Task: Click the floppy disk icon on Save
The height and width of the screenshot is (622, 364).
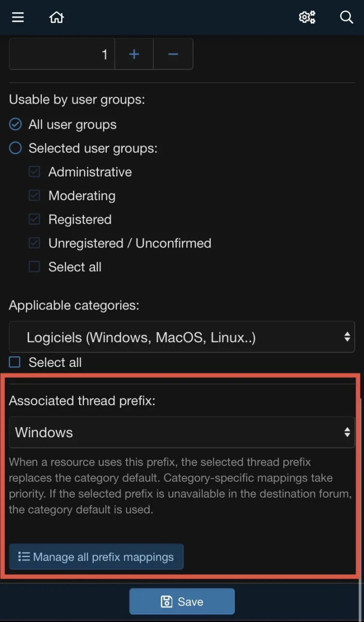Action: click(x=166, y=602)
